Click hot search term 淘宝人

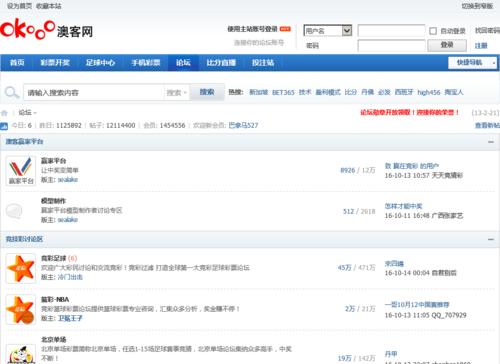[454, 92]
